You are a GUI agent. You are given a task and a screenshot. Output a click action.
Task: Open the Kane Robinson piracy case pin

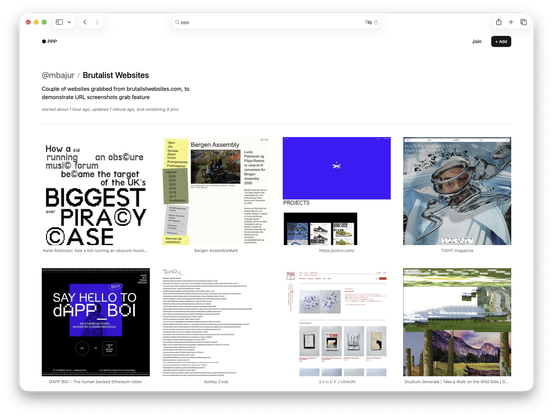96,191
